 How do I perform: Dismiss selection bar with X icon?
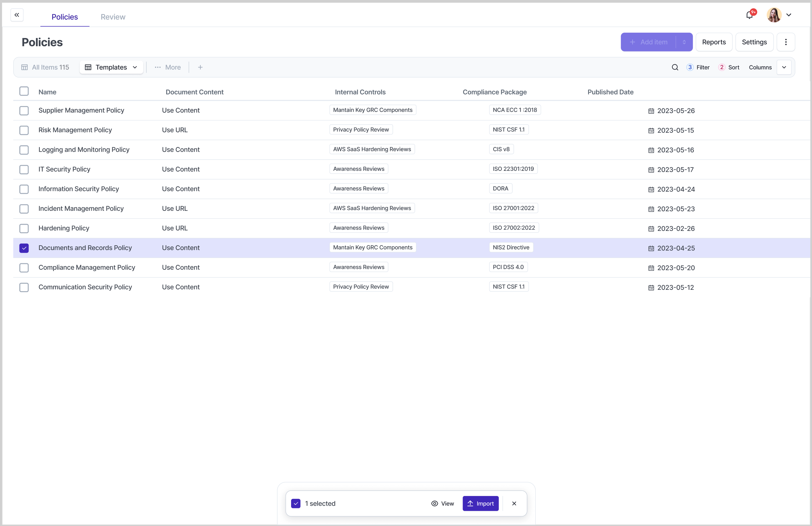coord(514,504)
